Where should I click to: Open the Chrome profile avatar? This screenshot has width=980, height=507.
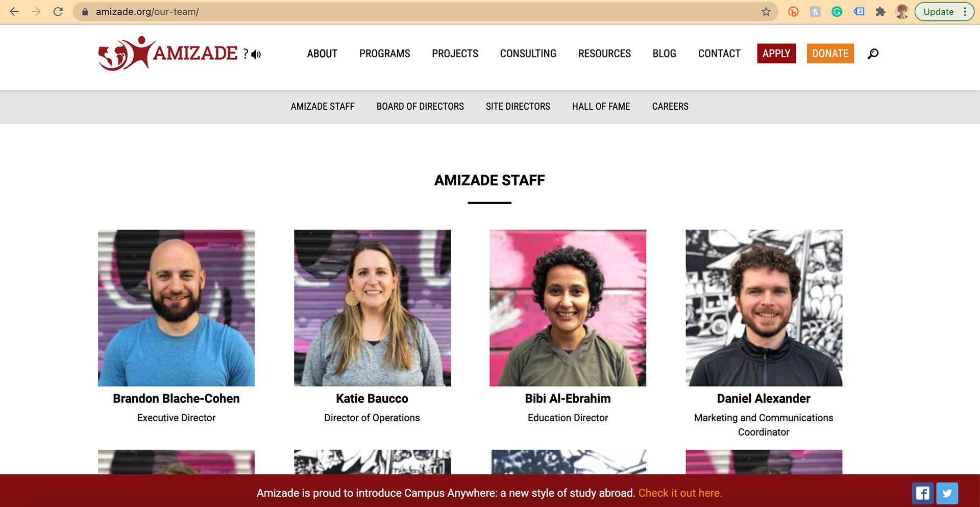902,12
